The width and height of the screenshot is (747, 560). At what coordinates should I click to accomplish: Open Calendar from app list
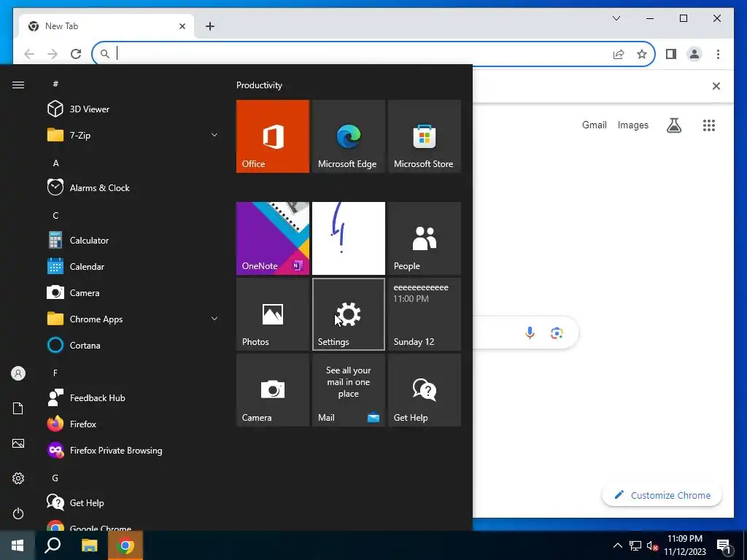tap(133, 267)
